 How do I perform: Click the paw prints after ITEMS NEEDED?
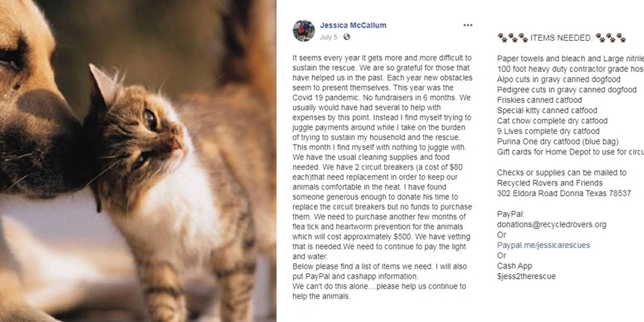click(610, 38)
